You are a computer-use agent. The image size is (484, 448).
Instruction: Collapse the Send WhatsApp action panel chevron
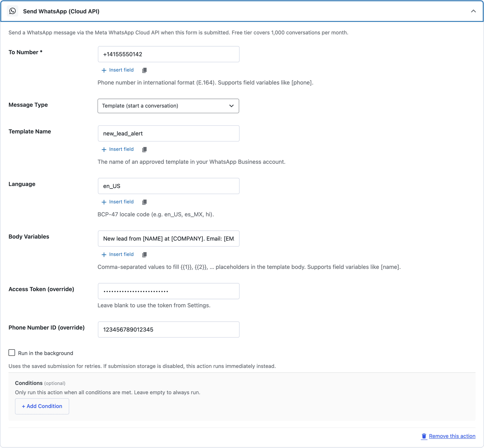coord(473,11)
